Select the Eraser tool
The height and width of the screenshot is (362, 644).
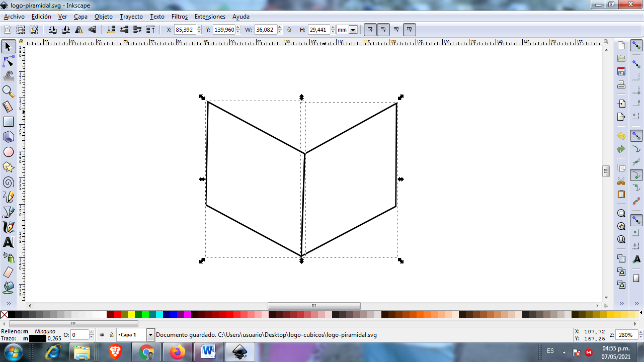[8, 273]
